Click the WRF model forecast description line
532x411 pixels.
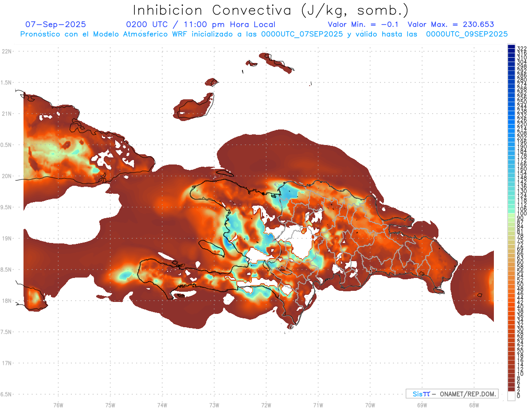(x=264, y=34)
